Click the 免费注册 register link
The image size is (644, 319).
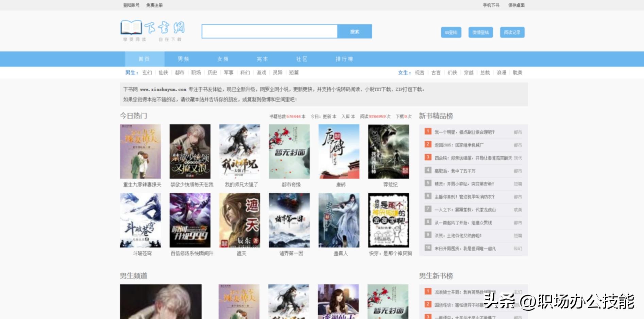[x=154, y=5]
